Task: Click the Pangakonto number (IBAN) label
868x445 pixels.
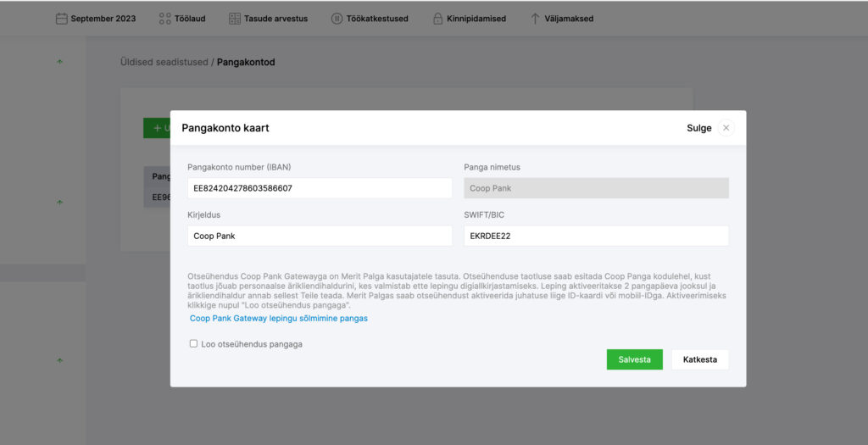Action: click(x=239, y=167)
